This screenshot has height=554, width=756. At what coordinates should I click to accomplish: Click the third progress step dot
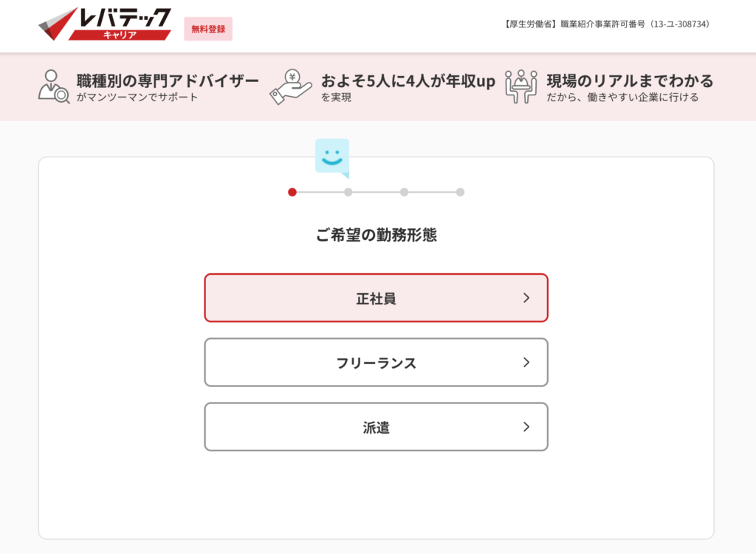(x=404, y=192)
